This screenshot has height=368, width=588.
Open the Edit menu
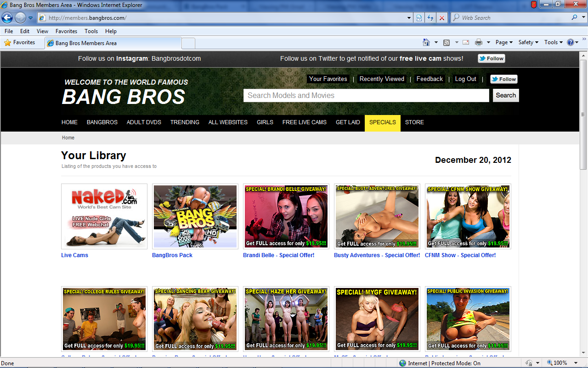point(25,31)
